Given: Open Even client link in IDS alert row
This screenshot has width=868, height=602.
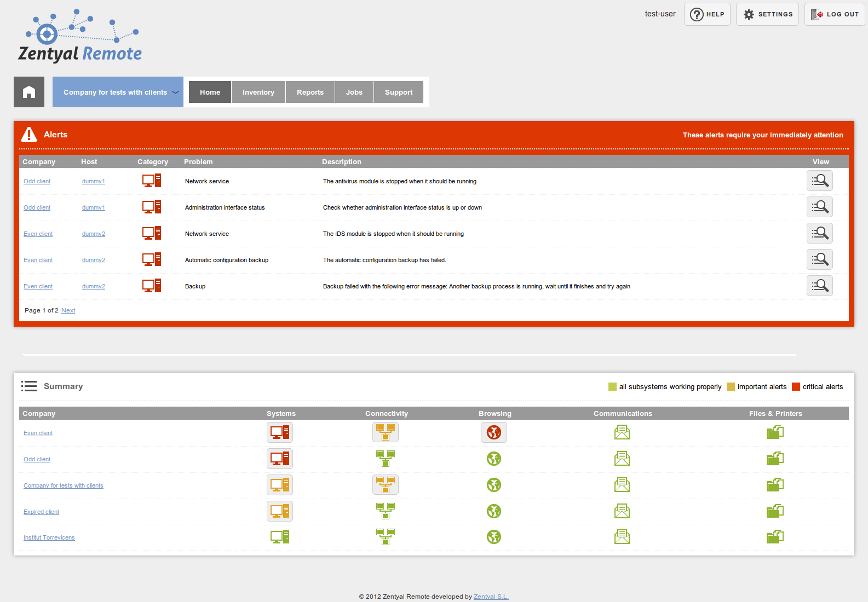Looking at the screenshot, I should click(x=38, y=234).
